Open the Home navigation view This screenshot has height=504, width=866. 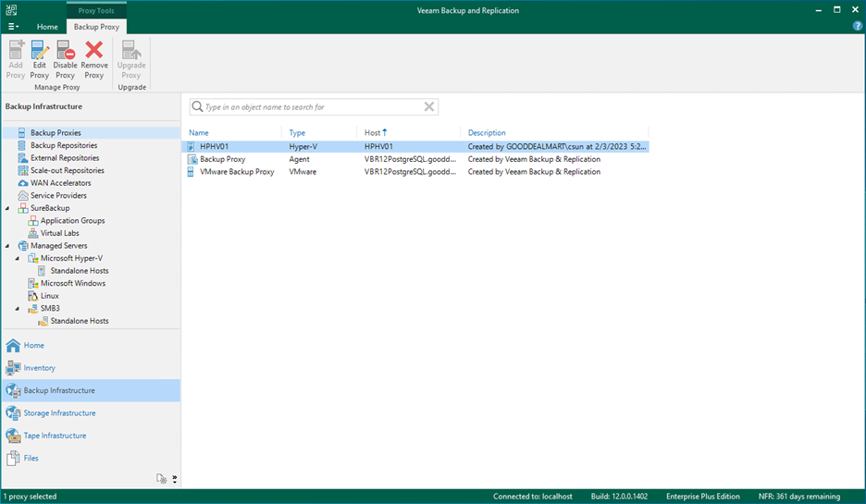[91, 345]
